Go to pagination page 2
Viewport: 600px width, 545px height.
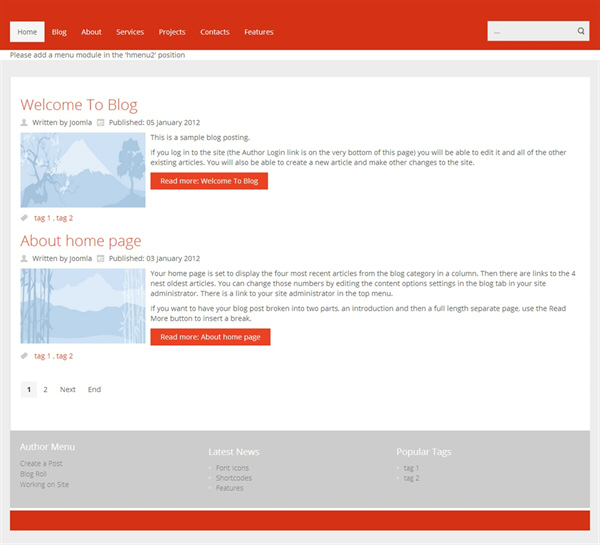point(45,389)
